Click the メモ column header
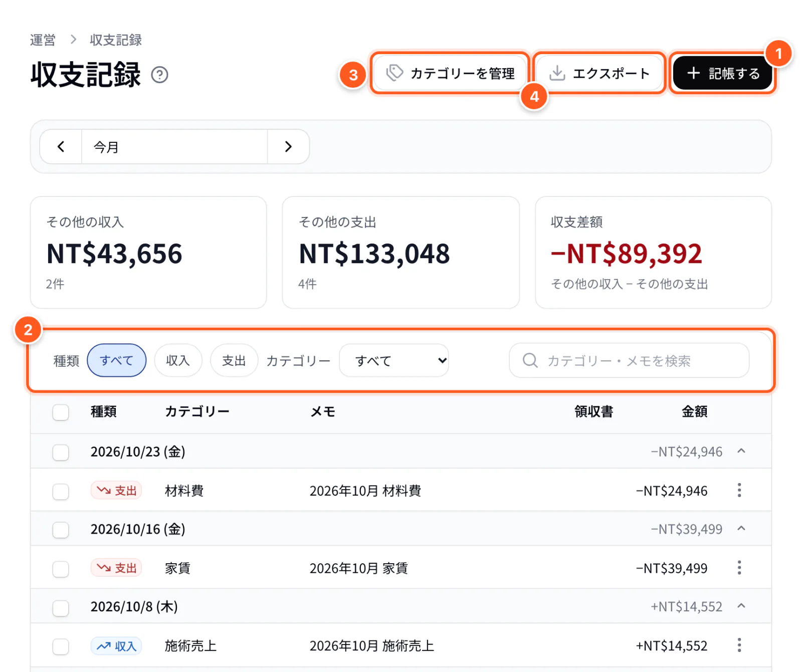Viewport: 802px width, 672px height. [x=323, y=412]
